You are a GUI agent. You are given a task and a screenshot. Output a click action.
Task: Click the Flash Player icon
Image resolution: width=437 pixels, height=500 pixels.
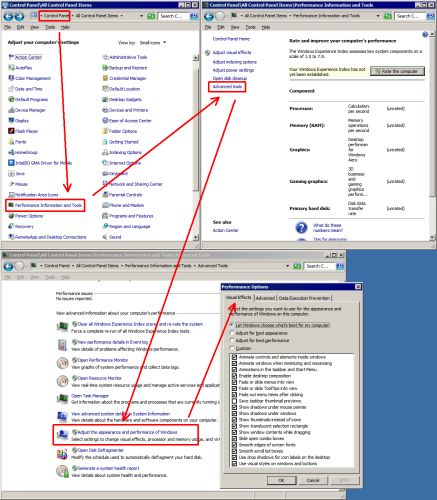pyautogui.click(x=11, y=131)
